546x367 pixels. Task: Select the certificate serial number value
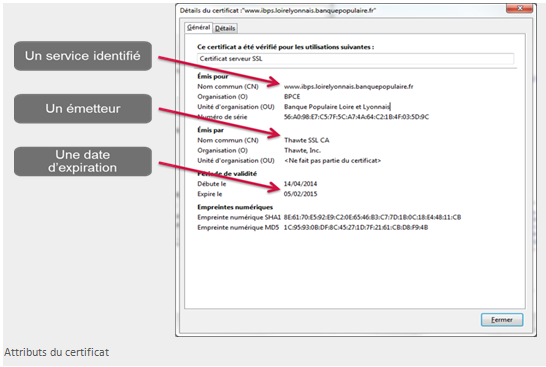click(x=356, y=117)
